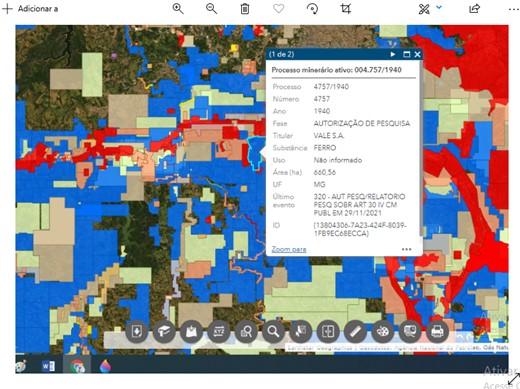Open the popup more-options ellipsis
This screenshot has height=389, width=520.
coord(406,249)
